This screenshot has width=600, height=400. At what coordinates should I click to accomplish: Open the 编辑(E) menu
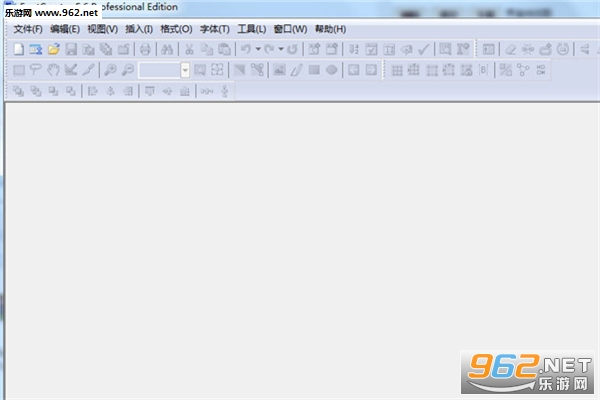[x=65, y=29]
